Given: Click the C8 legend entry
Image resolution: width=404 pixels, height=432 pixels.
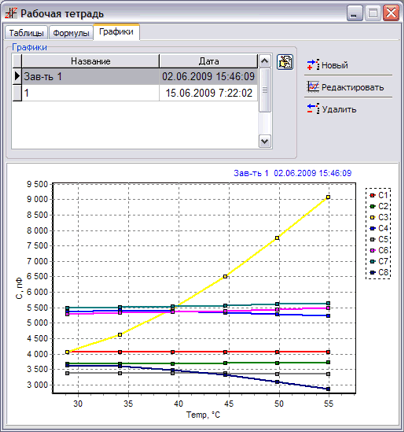Looking at the screenshot, I should coord(379,272).
